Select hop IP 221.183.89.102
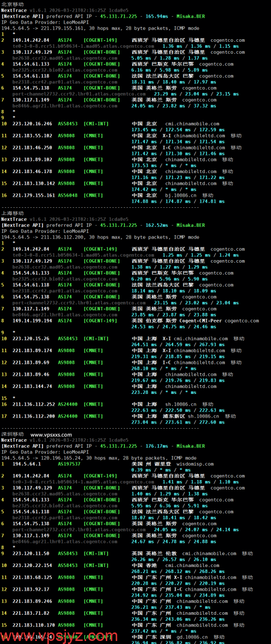 point(32,159)
